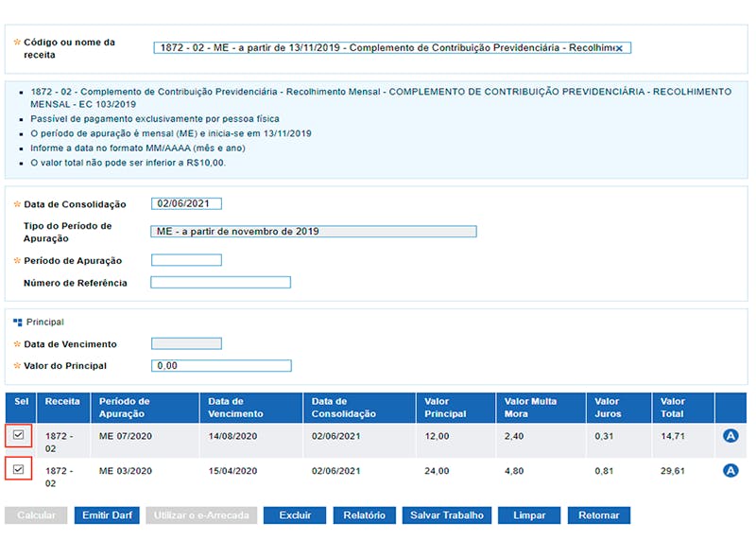The width and height of the screenshot is (756, 558).
Task: Click the ME 07/2020 cell
Action: coord(126,436)
